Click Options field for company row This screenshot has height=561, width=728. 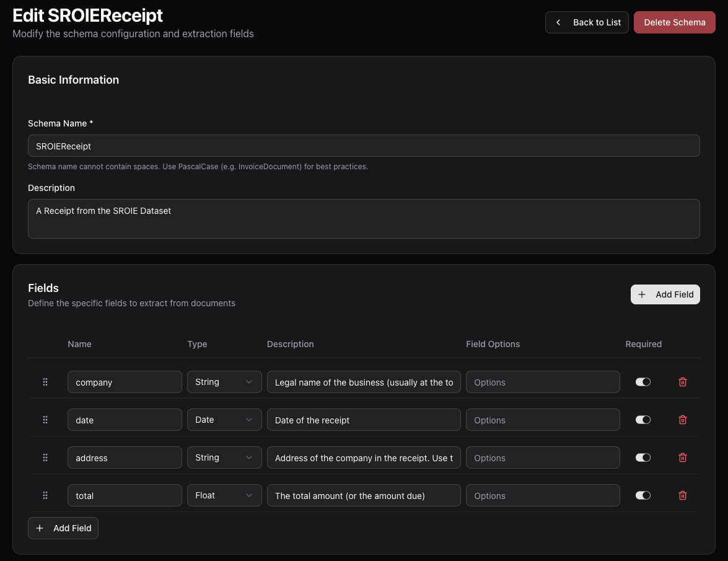pos(543,382)
